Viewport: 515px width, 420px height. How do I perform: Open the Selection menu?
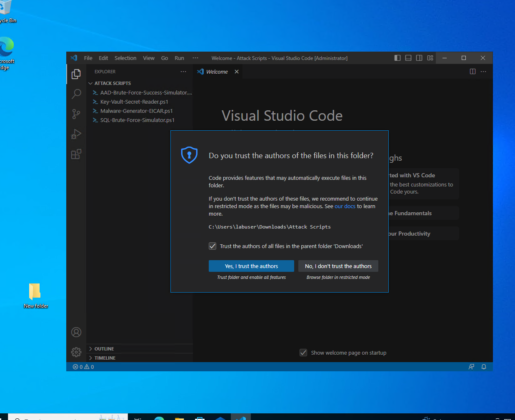[125, 58]
